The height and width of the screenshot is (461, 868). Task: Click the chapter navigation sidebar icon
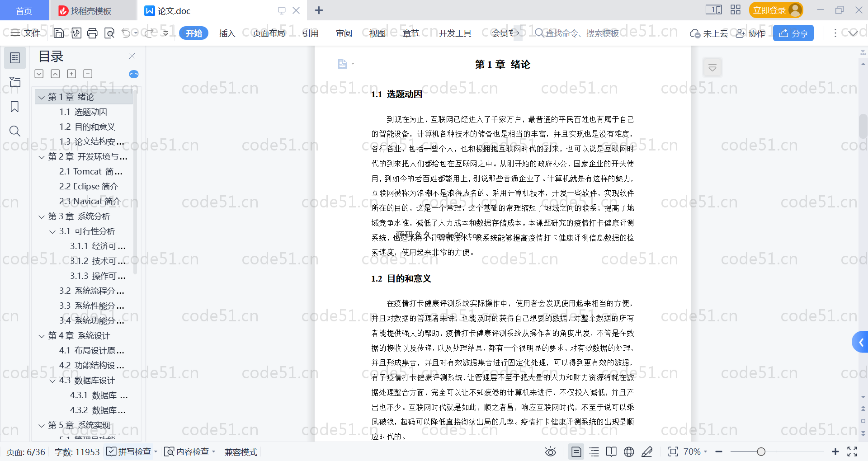[x=15, y=82]
